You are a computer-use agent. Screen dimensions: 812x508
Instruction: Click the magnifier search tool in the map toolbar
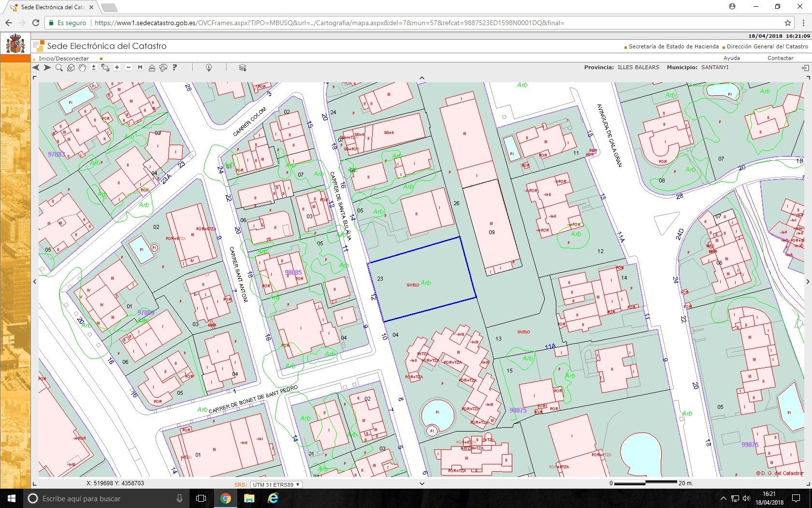tap(59, 68)
